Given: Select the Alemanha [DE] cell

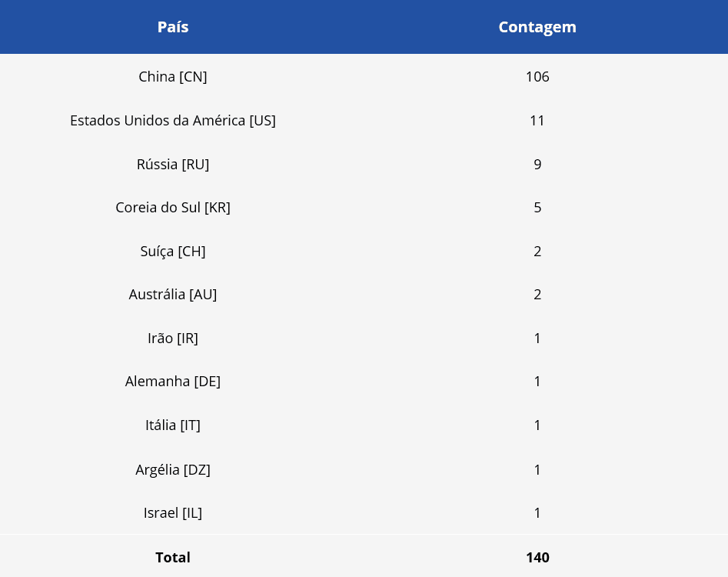Looking at the screenshot, I should 173,382.
